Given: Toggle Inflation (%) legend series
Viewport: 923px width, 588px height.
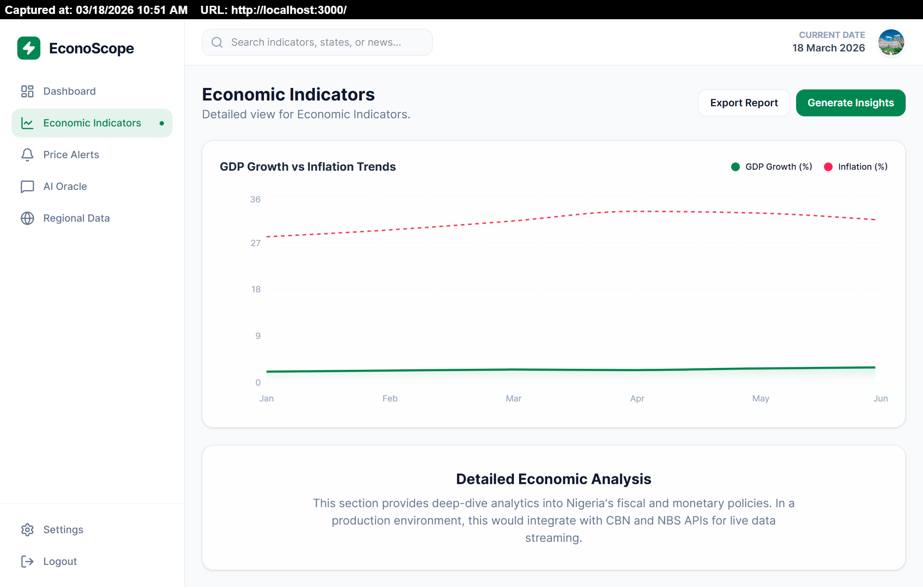Looking at the screenshot, I should pyautogui.click(x=862, y=167).
